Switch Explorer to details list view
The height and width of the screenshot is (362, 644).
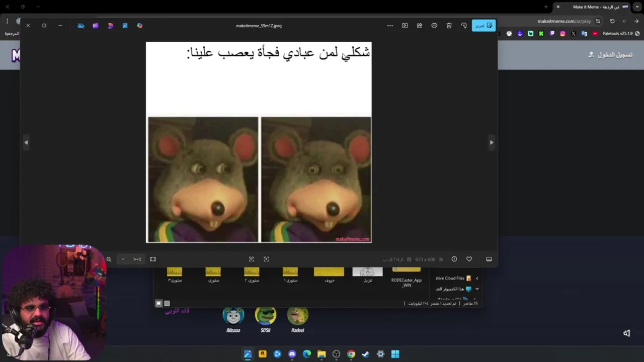[x=167, y=304]
